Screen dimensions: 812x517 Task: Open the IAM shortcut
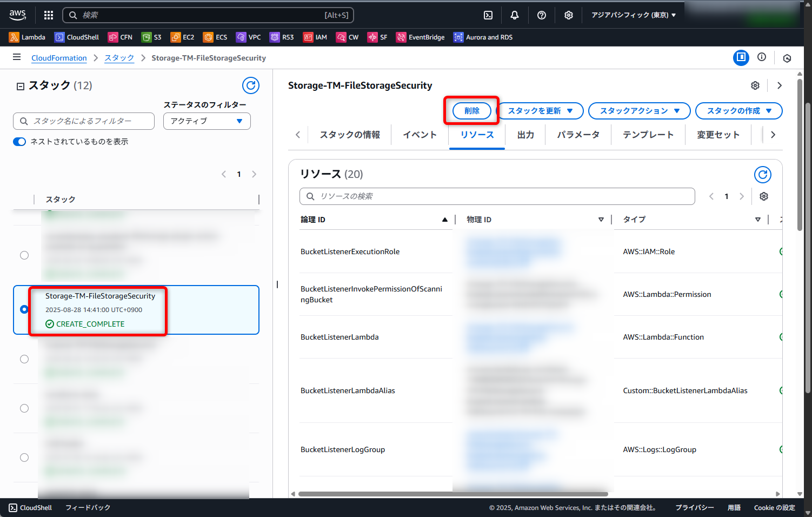[315, 37]
